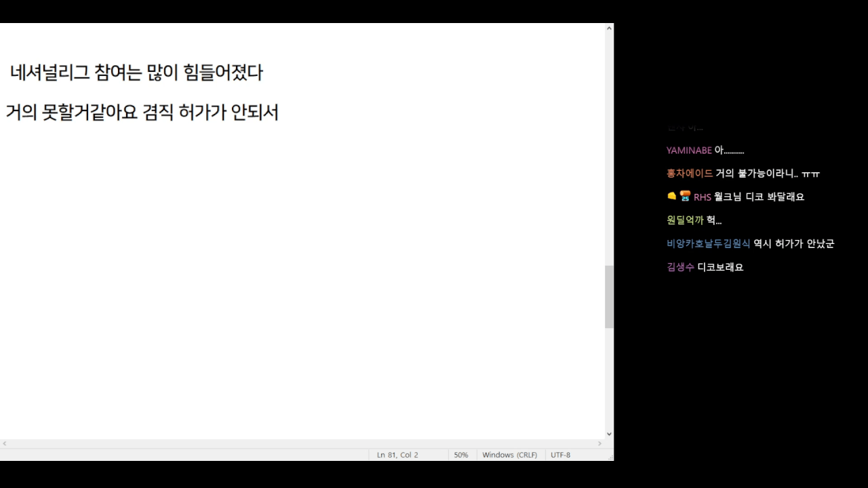Click the horizontal scrollbar left arrow
Screen dimensions: 868x488
tap(5, 444)
